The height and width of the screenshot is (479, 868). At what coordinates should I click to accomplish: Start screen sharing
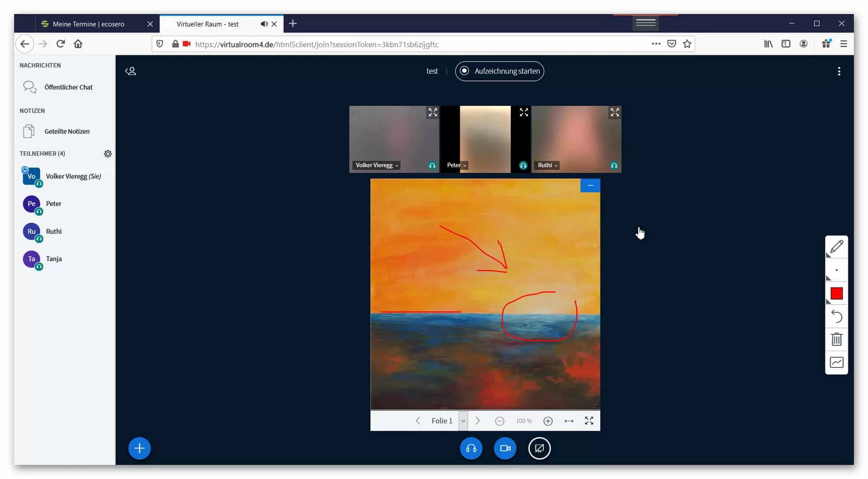coord(539,448)
